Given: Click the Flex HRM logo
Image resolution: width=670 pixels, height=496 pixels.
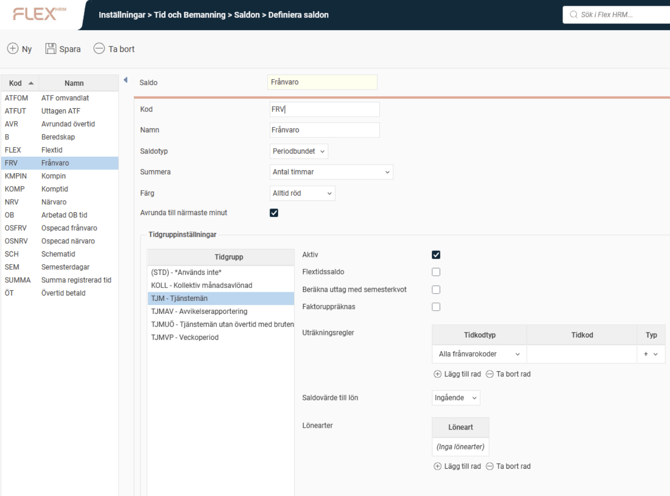Looking at the screenshot, I should pos(40,14).
